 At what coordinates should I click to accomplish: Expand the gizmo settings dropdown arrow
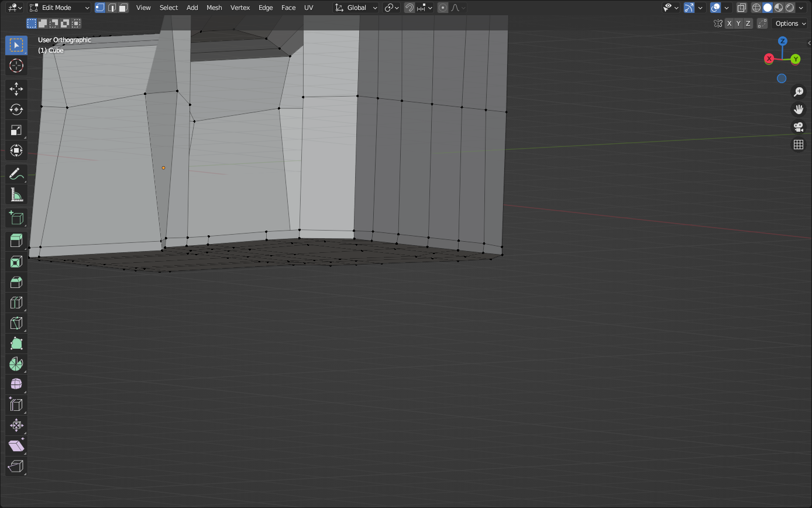[x=700, y=8]
